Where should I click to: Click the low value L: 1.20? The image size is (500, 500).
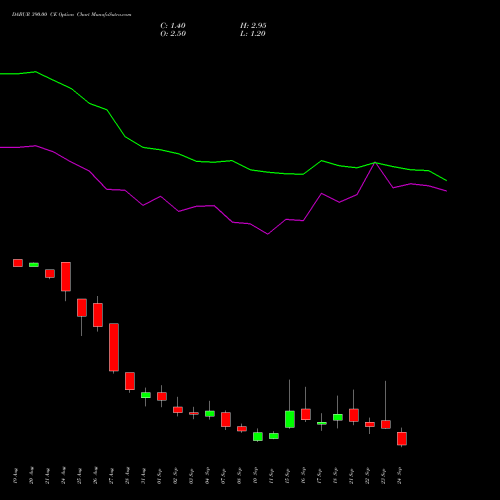[253, 34]
